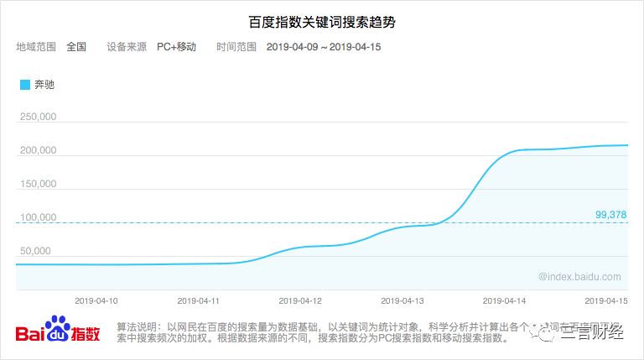Click the 时间范围 label

pos(236,47)
